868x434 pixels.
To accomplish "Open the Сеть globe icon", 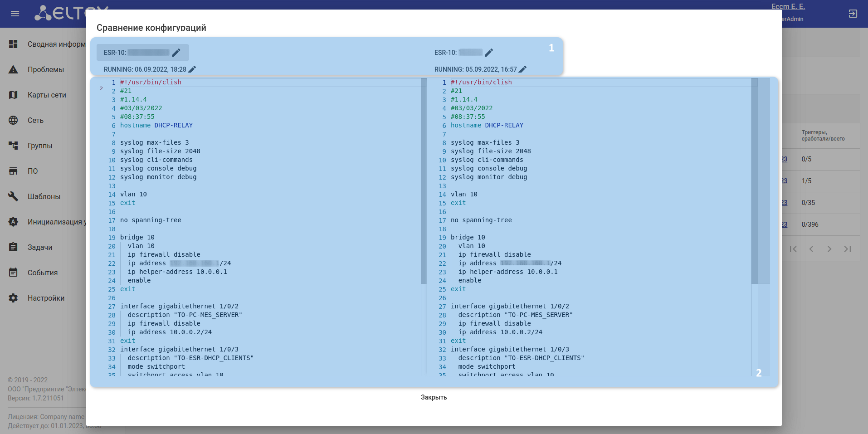I will (13, 120).
